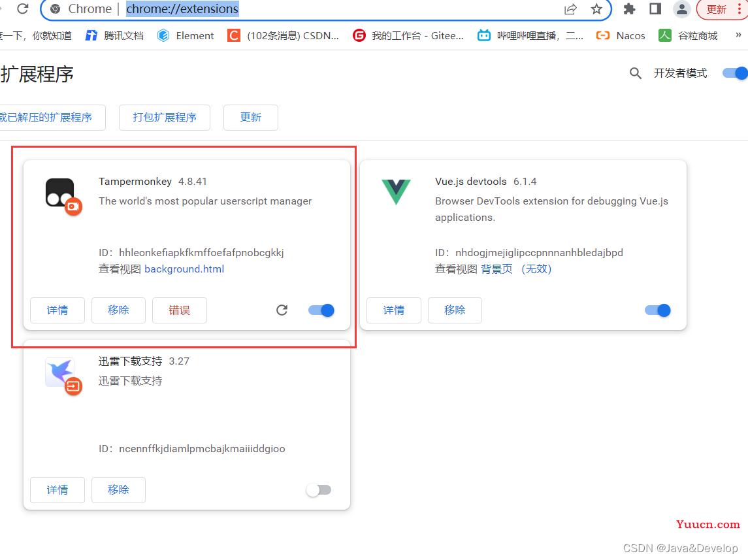Expand the bookmarks overflow chevron
Viewport: 748px width, 560px height.
tap(738, 35)
